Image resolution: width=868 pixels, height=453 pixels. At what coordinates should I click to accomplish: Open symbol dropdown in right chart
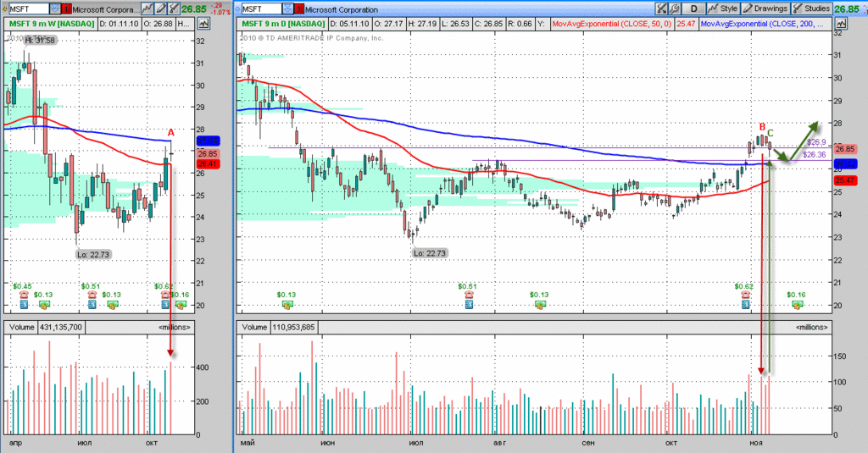tap(288, 8)
